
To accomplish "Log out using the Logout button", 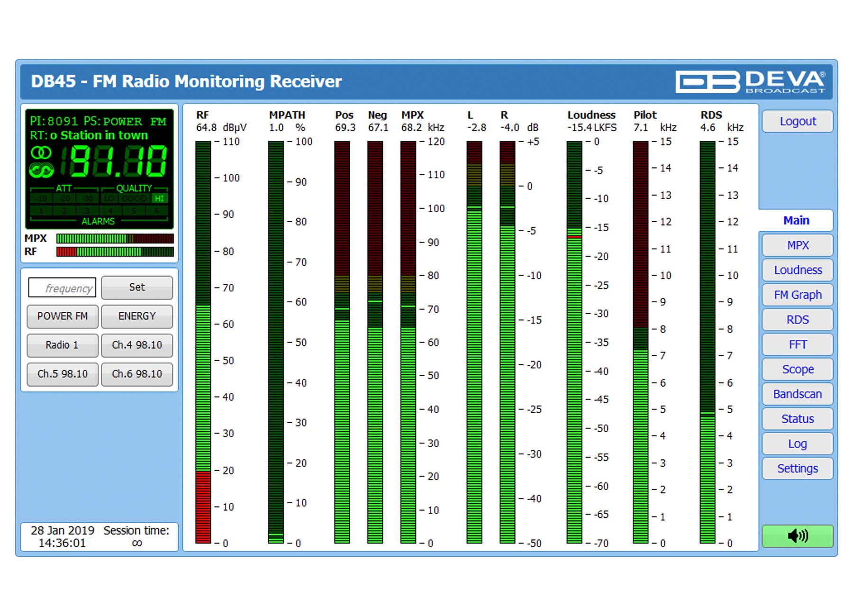I will [798, 121].
